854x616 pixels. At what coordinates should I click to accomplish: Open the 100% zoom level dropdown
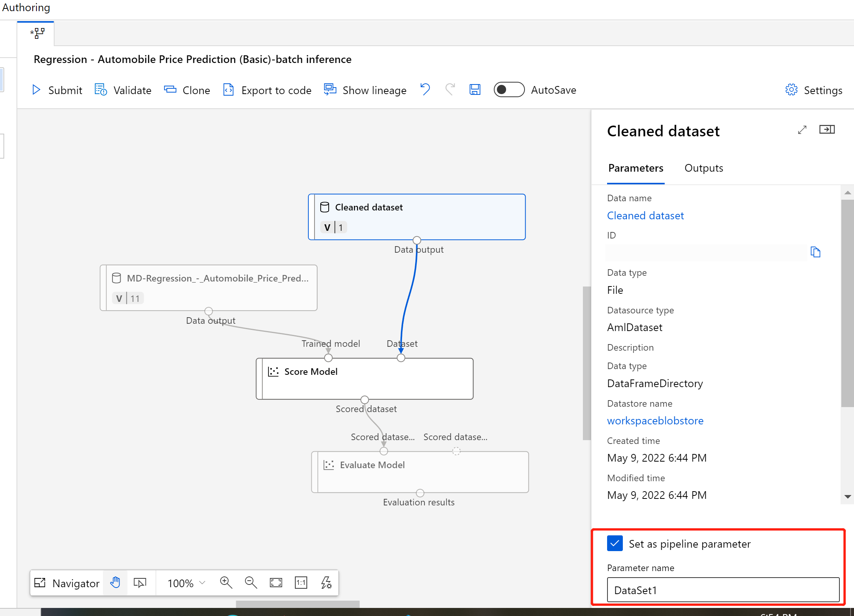[x=187, y=583]
